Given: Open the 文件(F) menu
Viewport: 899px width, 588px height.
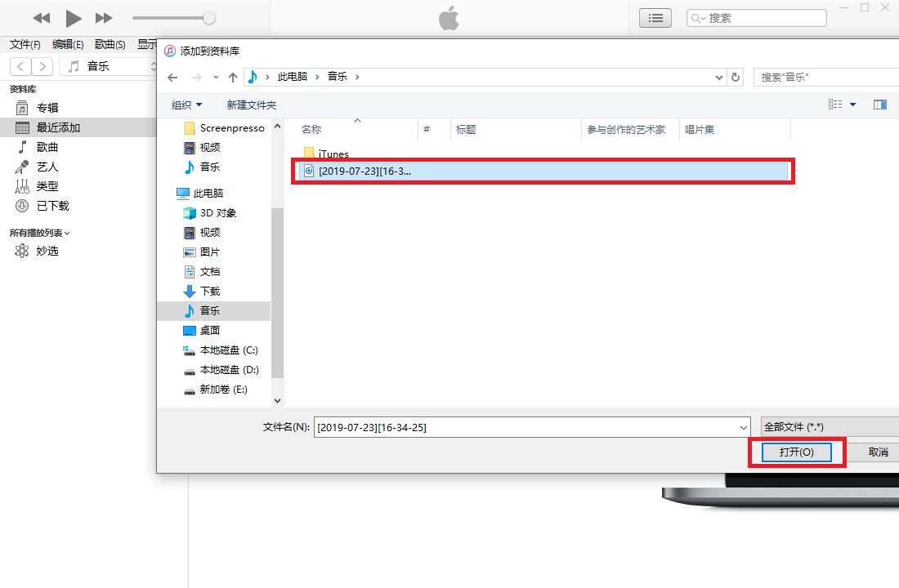Looking at the screenshot, I should [25, 45].
